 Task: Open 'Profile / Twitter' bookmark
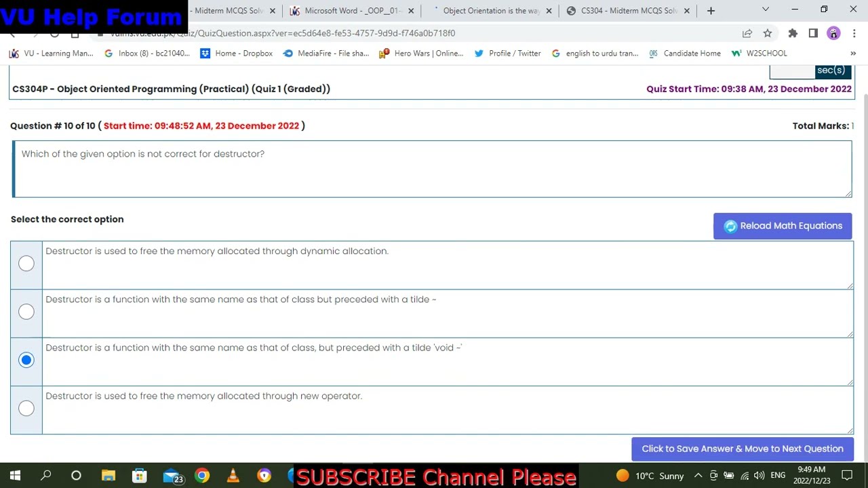507,54
